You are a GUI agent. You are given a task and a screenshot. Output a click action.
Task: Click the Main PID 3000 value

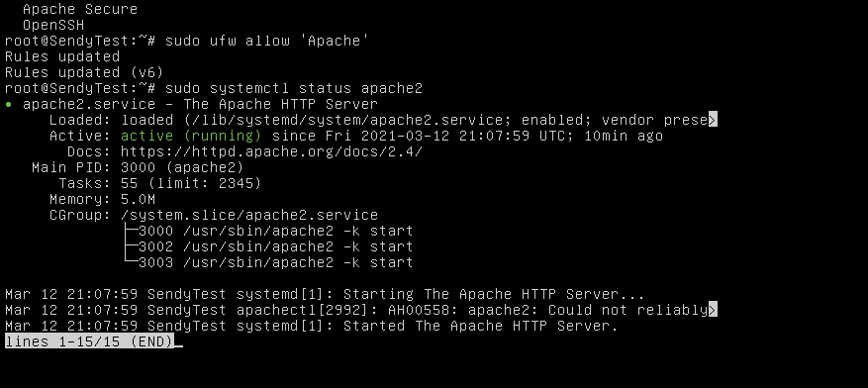(182, 167)
